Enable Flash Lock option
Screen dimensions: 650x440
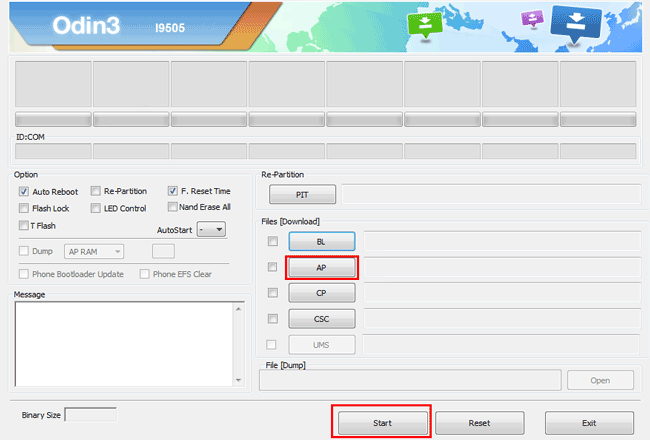(24, 208)
